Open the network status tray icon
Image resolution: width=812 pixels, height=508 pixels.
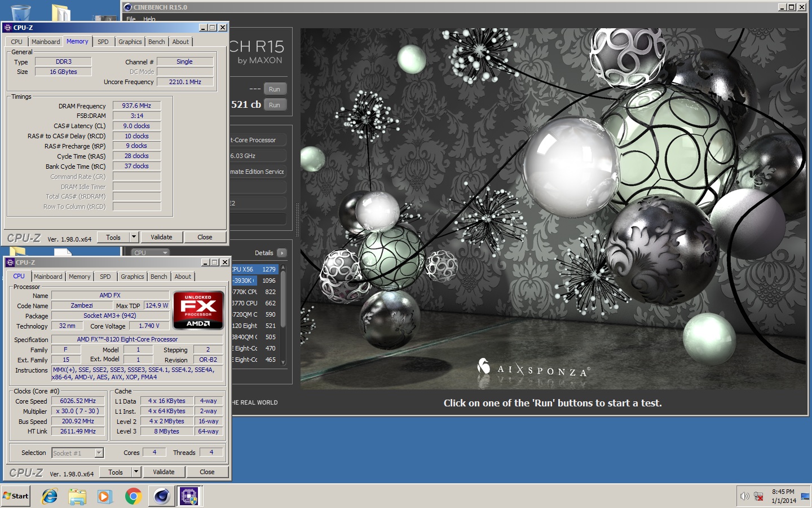click(x=759, y=496)
